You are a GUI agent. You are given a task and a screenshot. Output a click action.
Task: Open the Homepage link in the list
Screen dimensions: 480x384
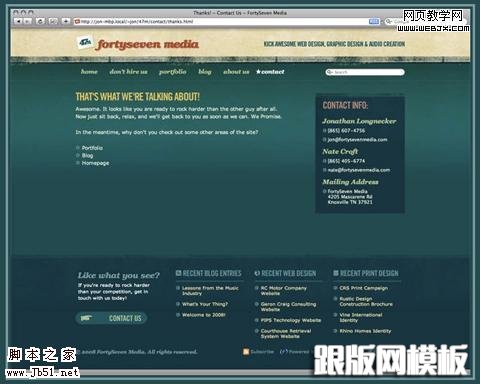[x=95, y=163]
